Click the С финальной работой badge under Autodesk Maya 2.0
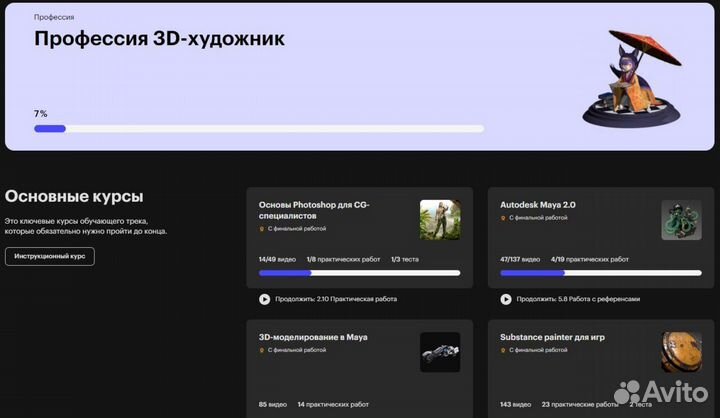The width and height of the screenshot is (720, 418). pyautogui.click(x=534, y=218)
